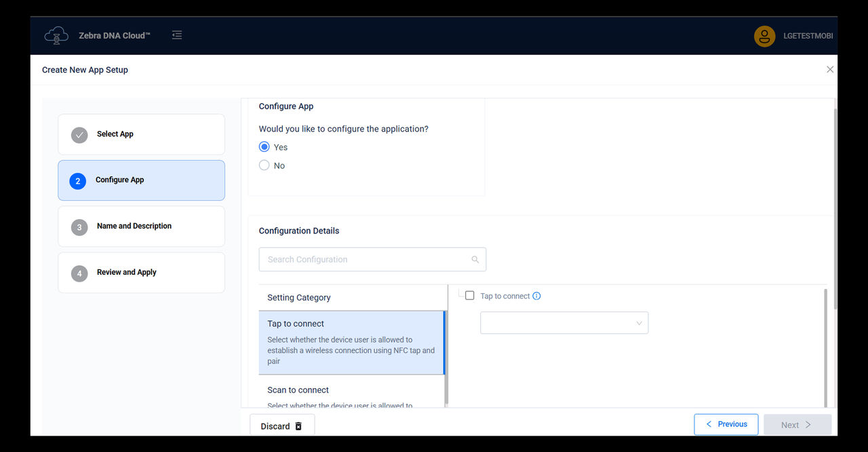The width and height of the screenshot is (868, 452).
Task: Click the checkmark icon on Select App step
Action: point(79,134)
